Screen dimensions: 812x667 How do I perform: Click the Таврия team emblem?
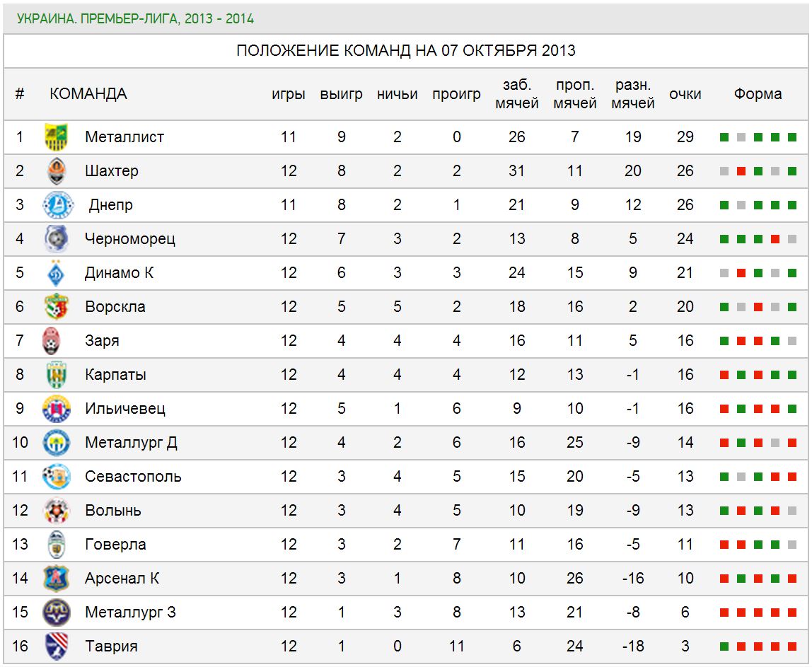point(57,646)
